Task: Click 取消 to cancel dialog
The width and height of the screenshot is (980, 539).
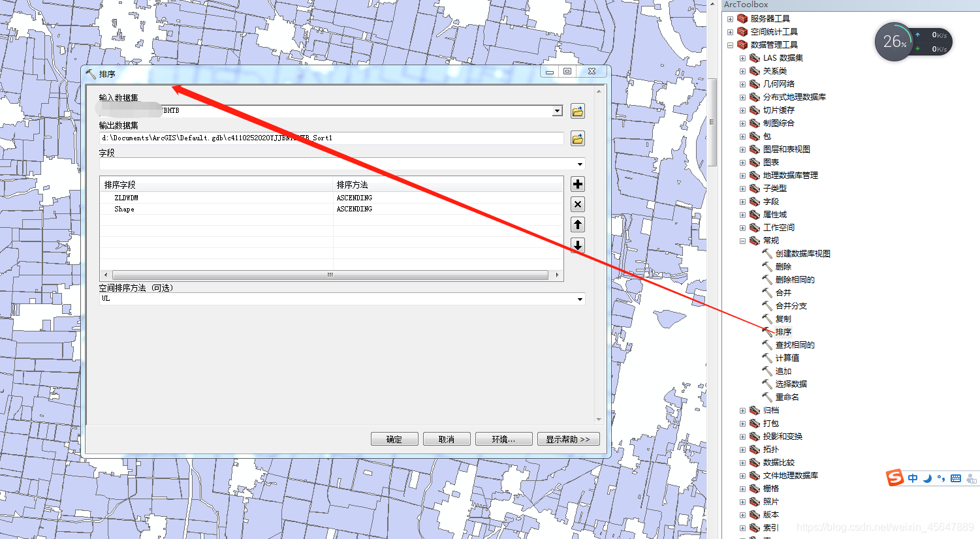Action: click(447, 439)
